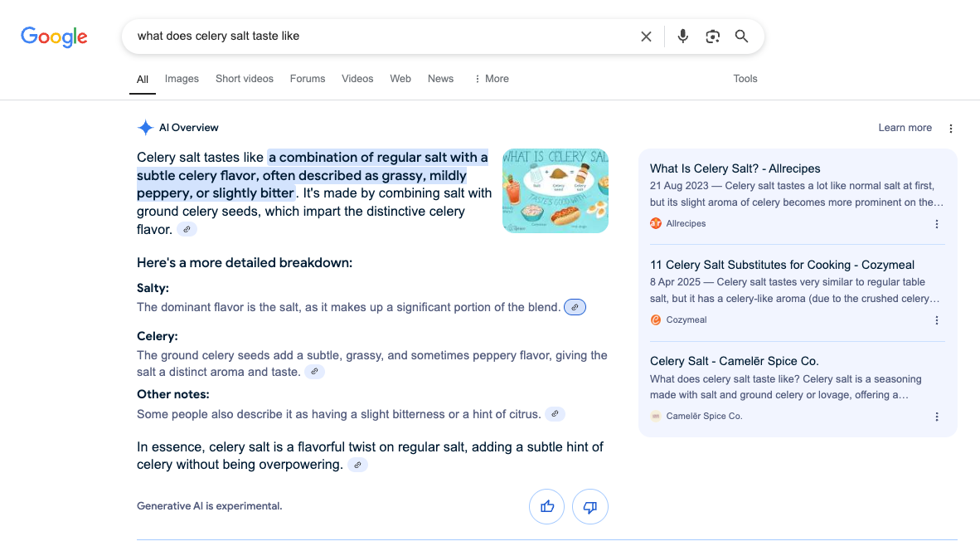Switch to the News tab
The height and width of the screenshot is (551, 980).
(x=440, y=78)
